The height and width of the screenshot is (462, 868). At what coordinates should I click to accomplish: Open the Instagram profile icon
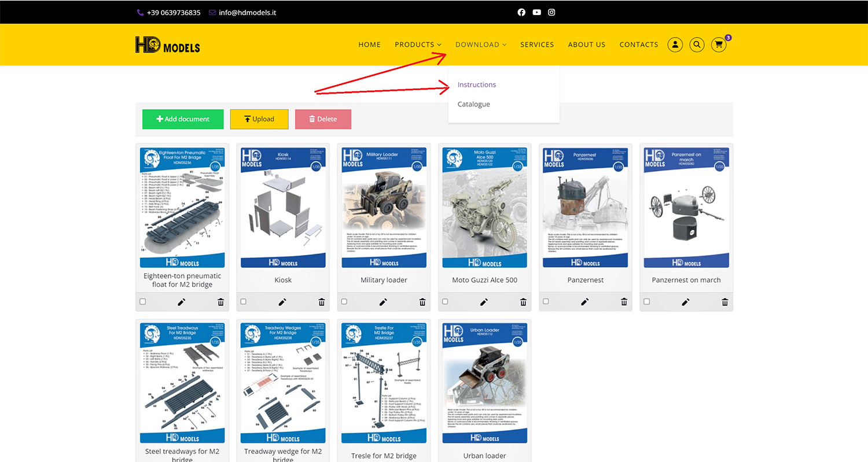pos(551,12)
